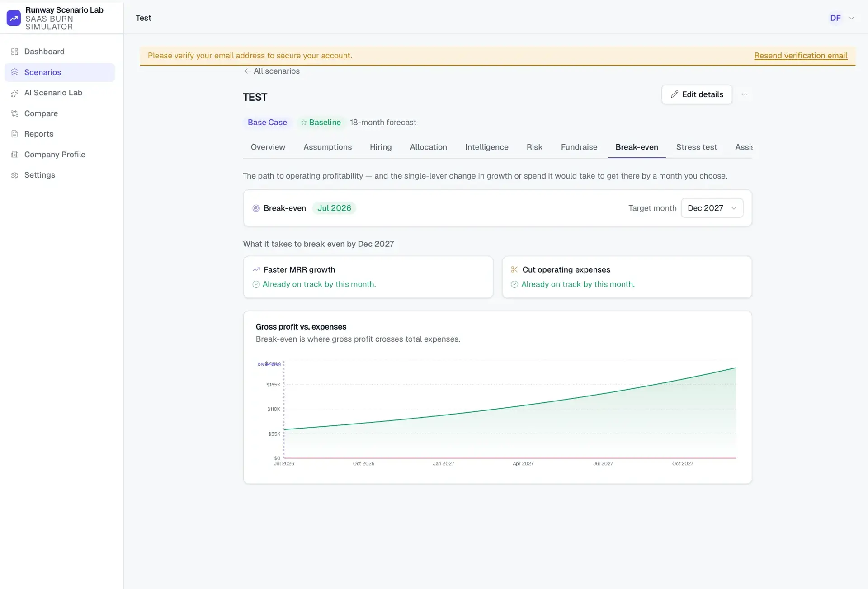Open the Target month Dec 2027 dropdown
This screenshot has height=589, width=868.
click(712, 208)
